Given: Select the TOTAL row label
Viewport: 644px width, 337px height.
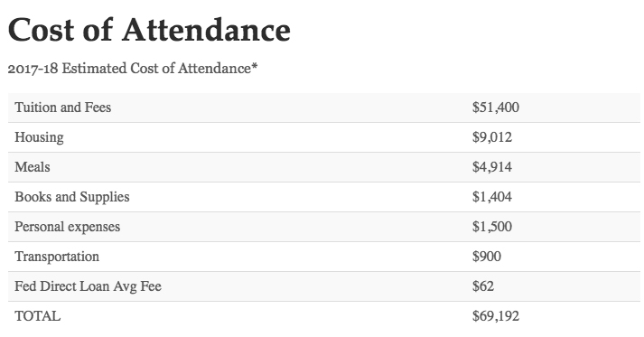Looking at the screenshot, I should [x=37, y=316].
